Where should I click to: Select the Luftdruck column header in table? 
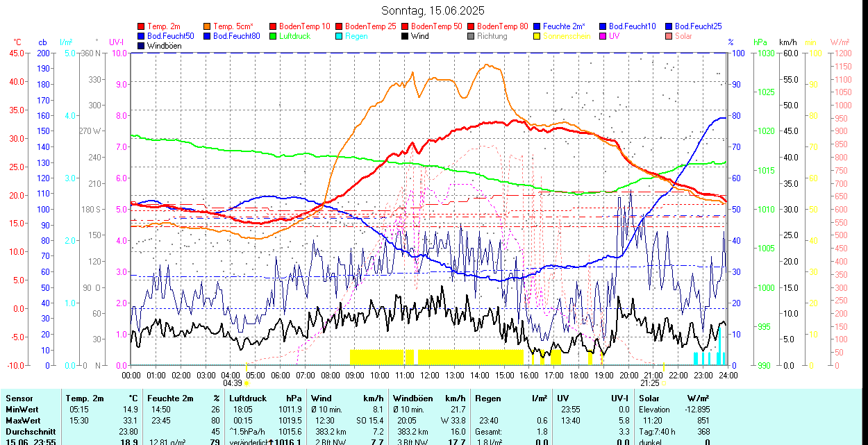(247, 398)
